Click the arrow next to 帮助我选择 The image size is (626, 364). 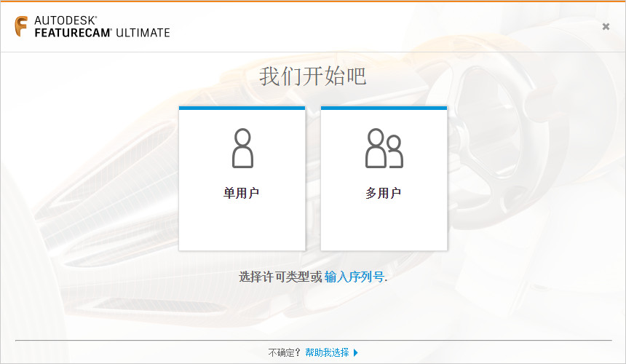click(x=356, y=353)
